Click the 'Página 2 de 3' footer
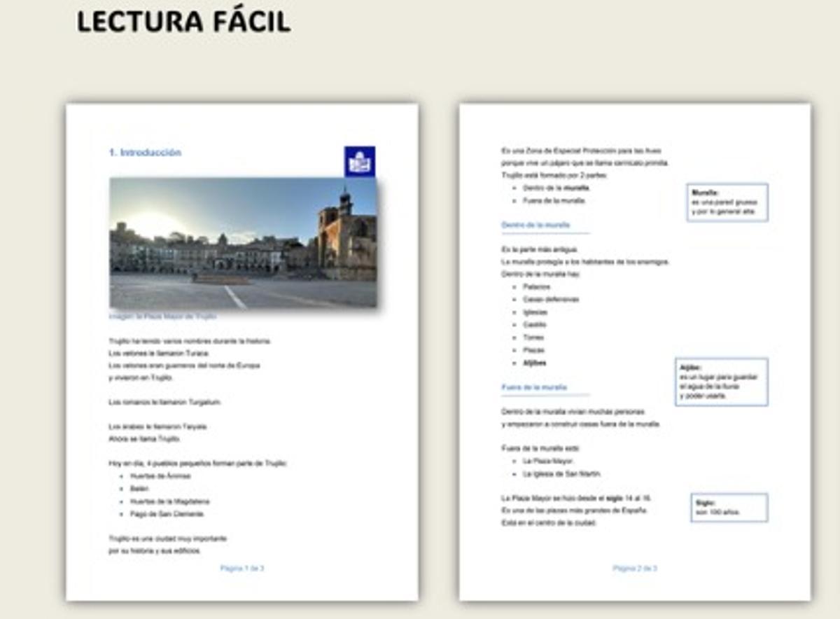 click(635, 569)
